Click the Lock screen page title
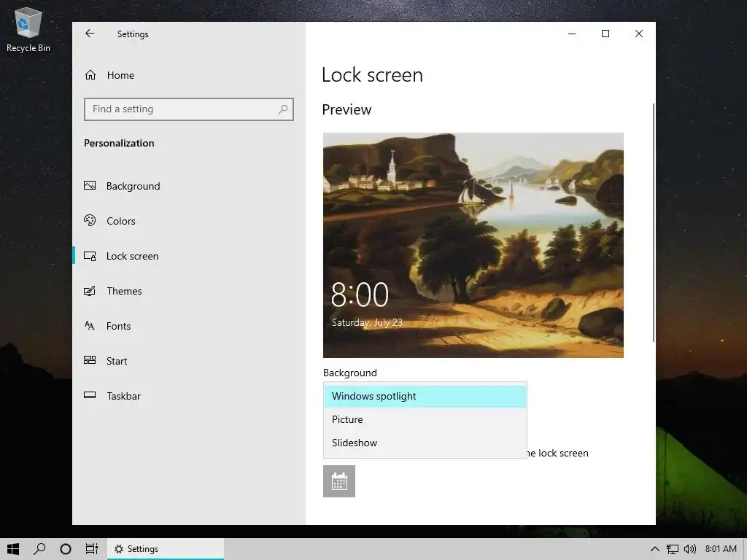This screenshot has height=560, width=747. coord(373,75)
